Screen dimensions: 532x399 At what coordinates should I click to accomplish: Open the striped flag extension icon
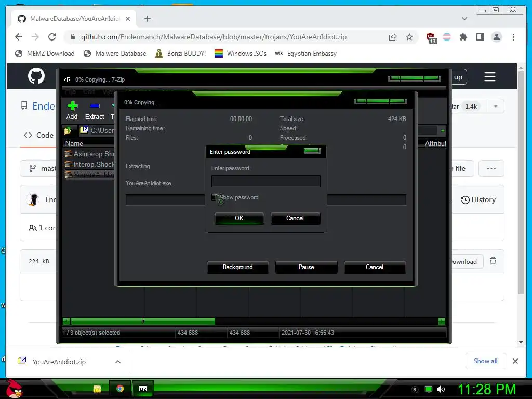(x=447, y=37)
